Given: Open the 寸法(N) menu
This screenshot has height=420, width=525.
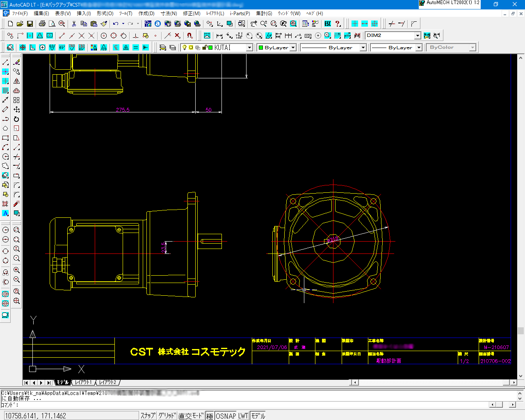Looking at the screenshot, I should click(x=169, y=14).
